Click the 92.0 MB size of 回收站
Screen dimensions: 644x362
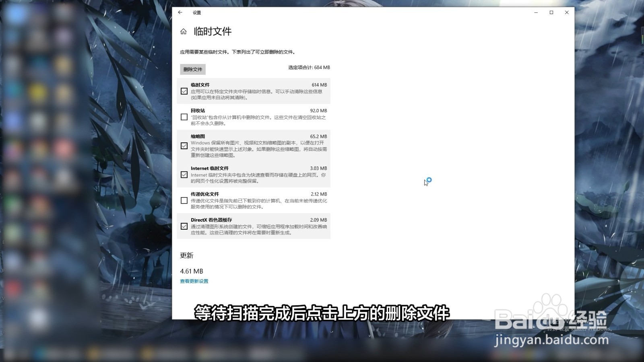[318, 111]
